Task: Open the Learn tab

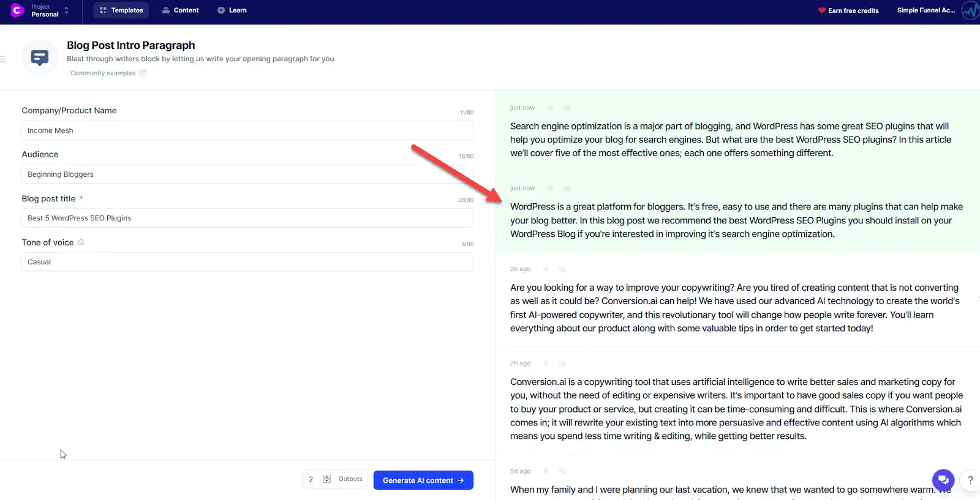Action: (x=232, y=10)
